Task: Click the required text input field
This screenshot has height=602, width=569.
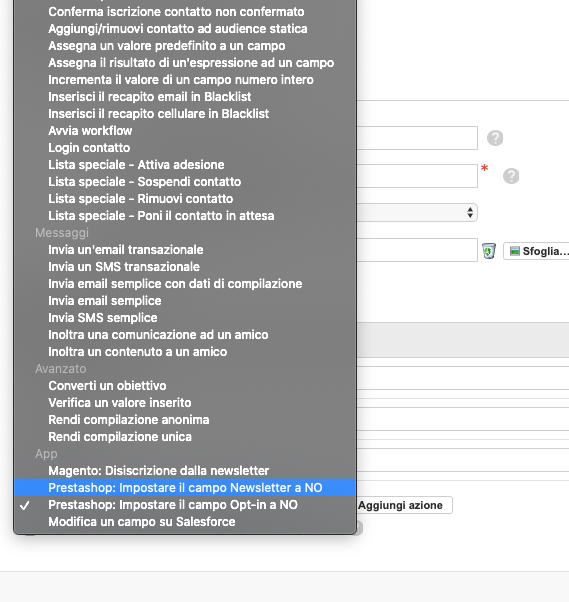Action: coord(417,176)
